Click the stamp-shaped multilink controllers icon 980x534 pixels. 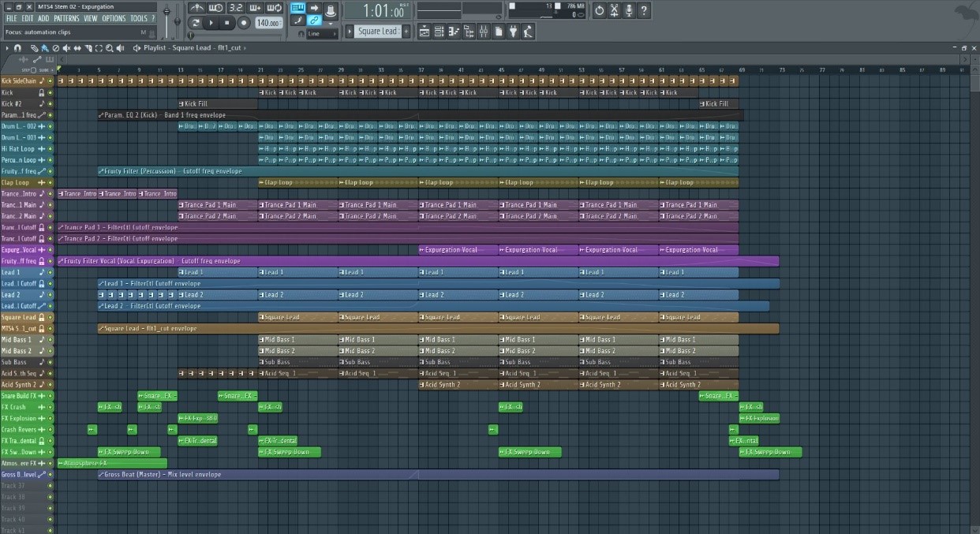coord(331,10)
